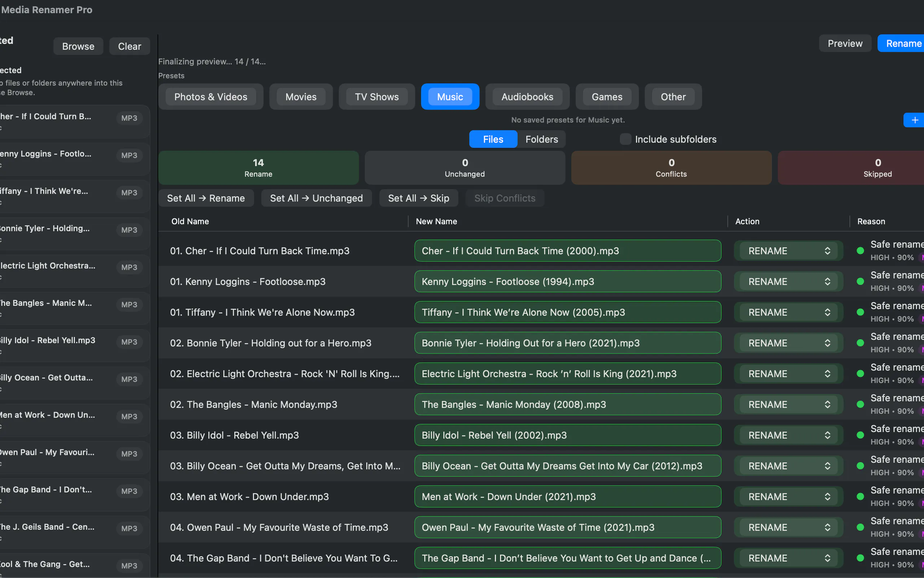Edit new name field for Cher track

[x=568, y=251]
